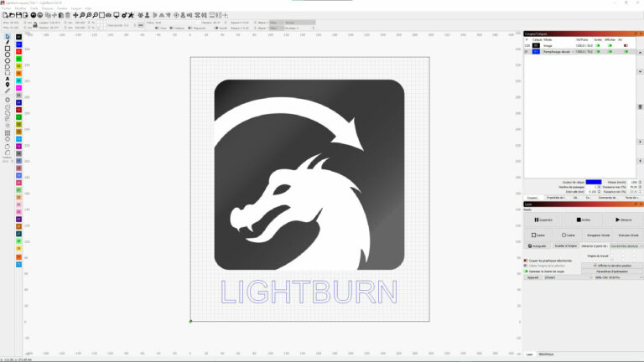Toggle Afficher visibility for Image layer
644x362 pixels.
[610, 45]
